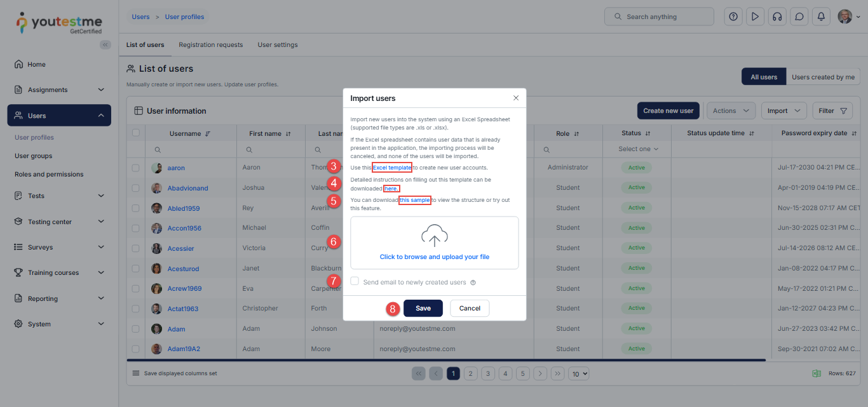Open Roles and permissions in sidebar
Screen dimensions: 868x407
click(49, 174)
